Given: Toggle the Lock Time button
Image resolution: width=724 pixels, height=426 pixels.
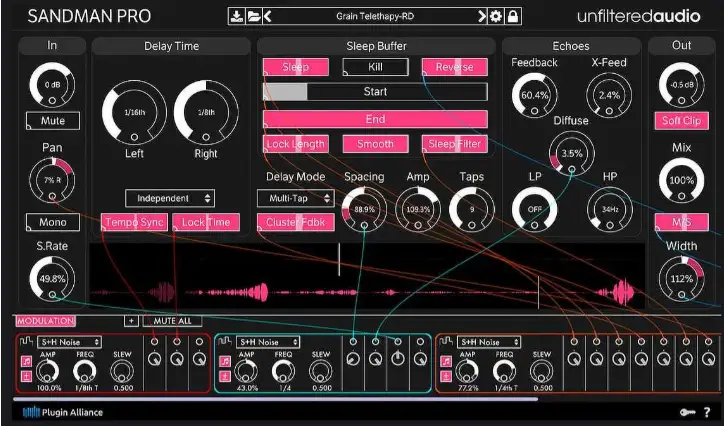Looking at the screenshot, I should click(206, 222).
